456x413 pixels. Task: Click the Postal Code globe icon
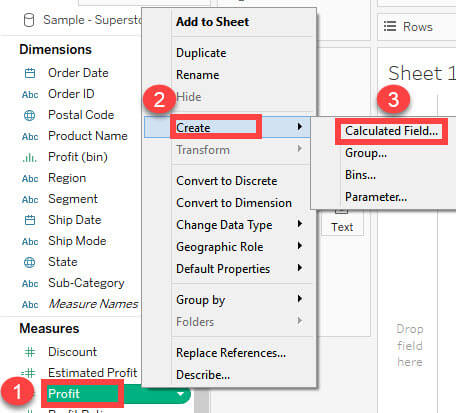click(30, 115)
